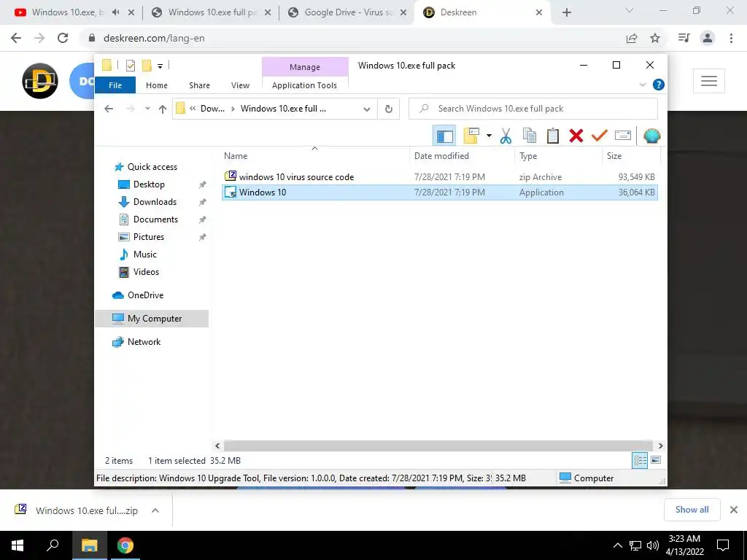The width and height of the screenshot is (747, 560).
Task: Open Music in the navigation pane
Action: point(145,254)
